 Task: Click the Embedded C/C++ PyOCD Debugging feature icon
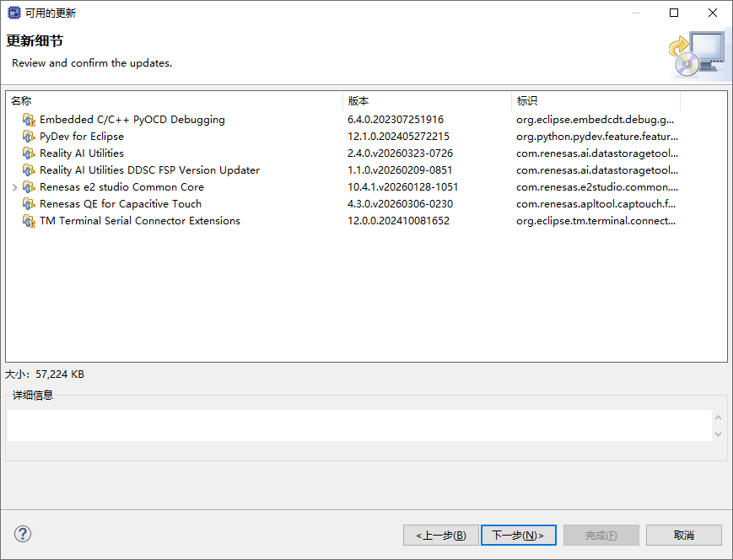29,120
